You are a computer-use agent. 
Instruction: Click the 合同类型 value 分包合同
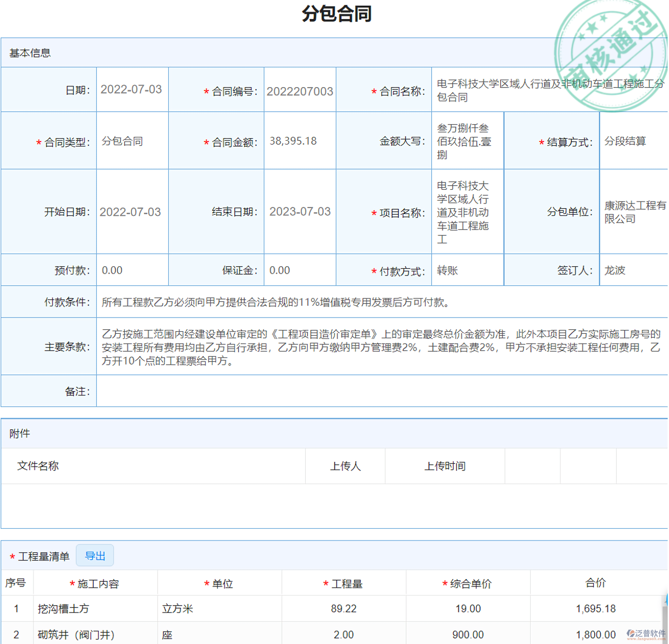(122, 141)
